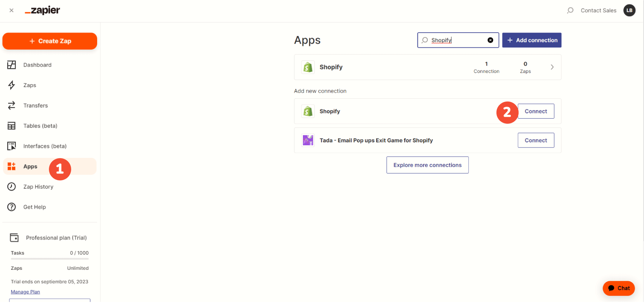Viewport: 644px width, 305px height.
Task: Click the connected Shopify app logo
Action: tap(308, 67)
